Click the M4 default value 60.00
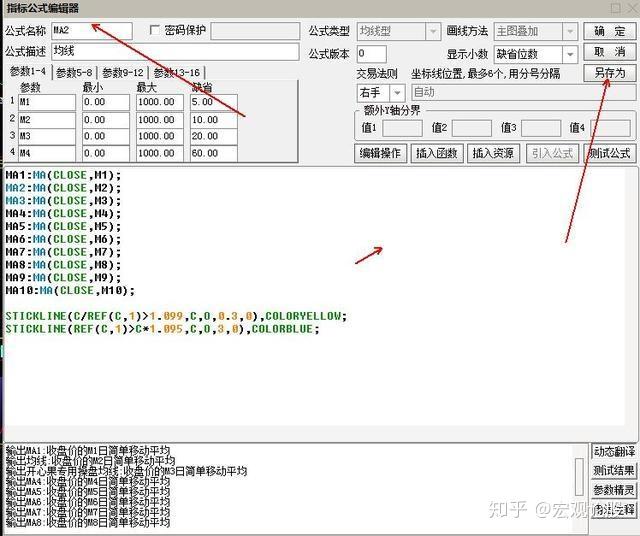 (213, 153)
